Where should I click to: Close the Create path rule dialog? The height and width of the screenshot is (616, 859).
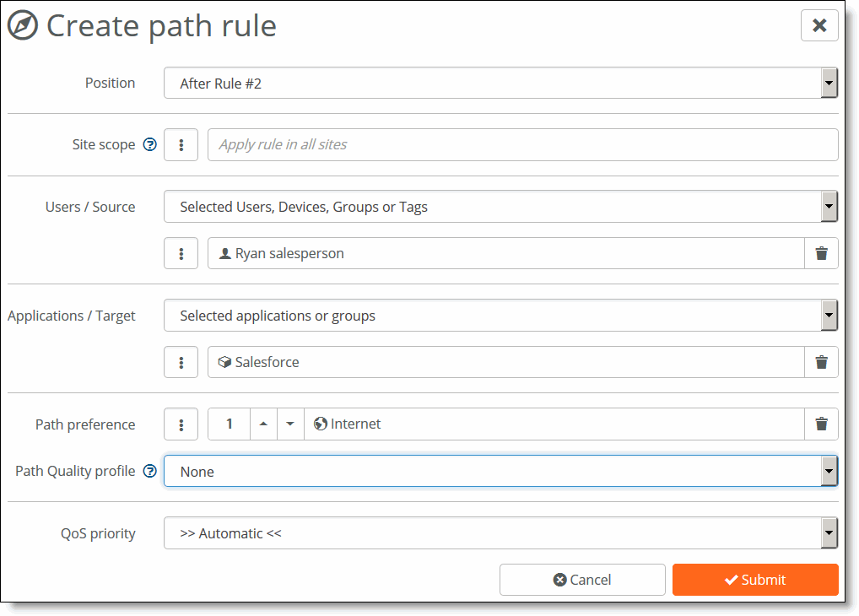pos(819,25)
